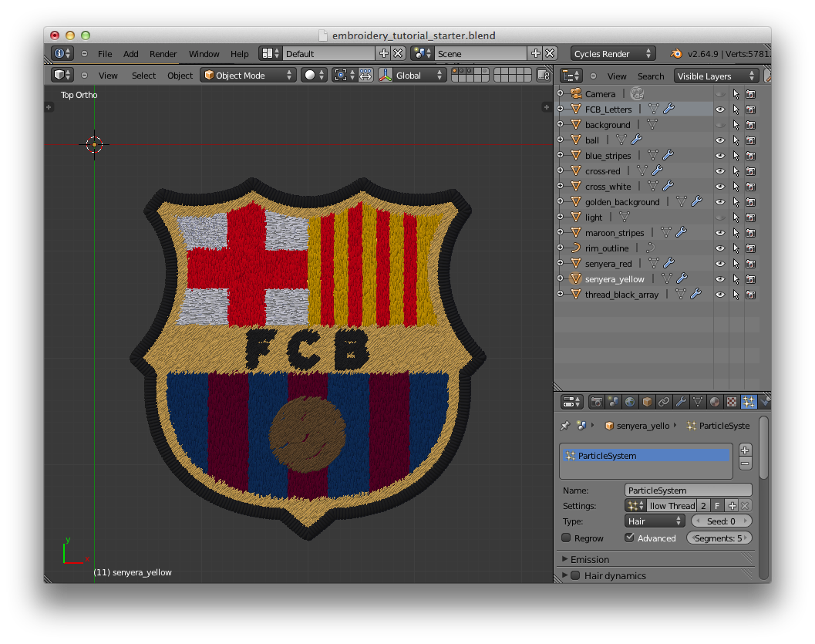Select the ParticleSystem list entry
Screen dimensions: 815x644
646,455
